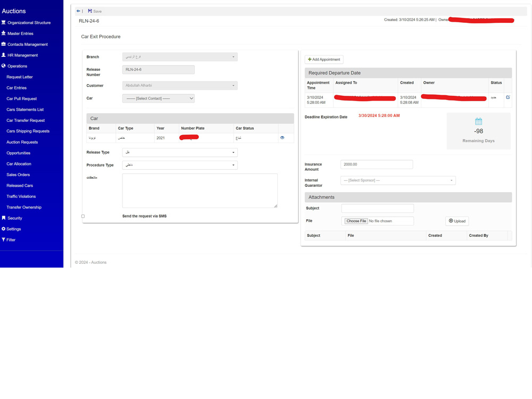532x399 pixels.
Task: Open Opportunities page
Action: coord(18,153)
